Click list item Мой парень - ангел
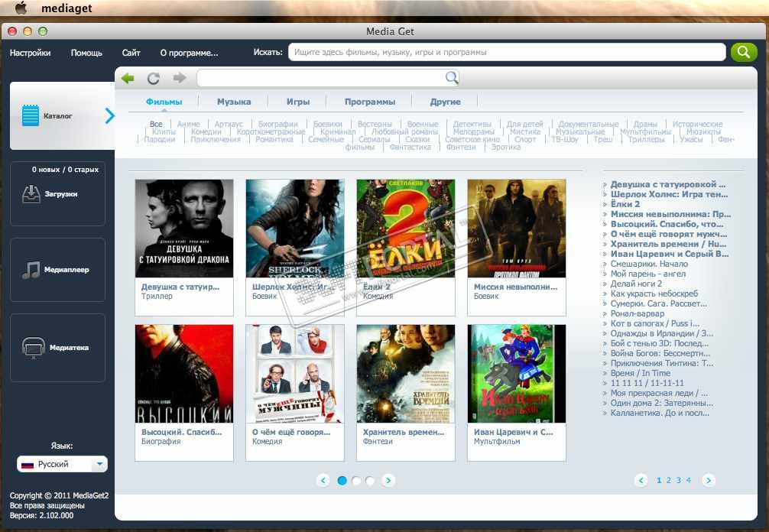Image resolution: width=769 pixels, height=532 pixels. pyautogui.click(x=648, y=274)
